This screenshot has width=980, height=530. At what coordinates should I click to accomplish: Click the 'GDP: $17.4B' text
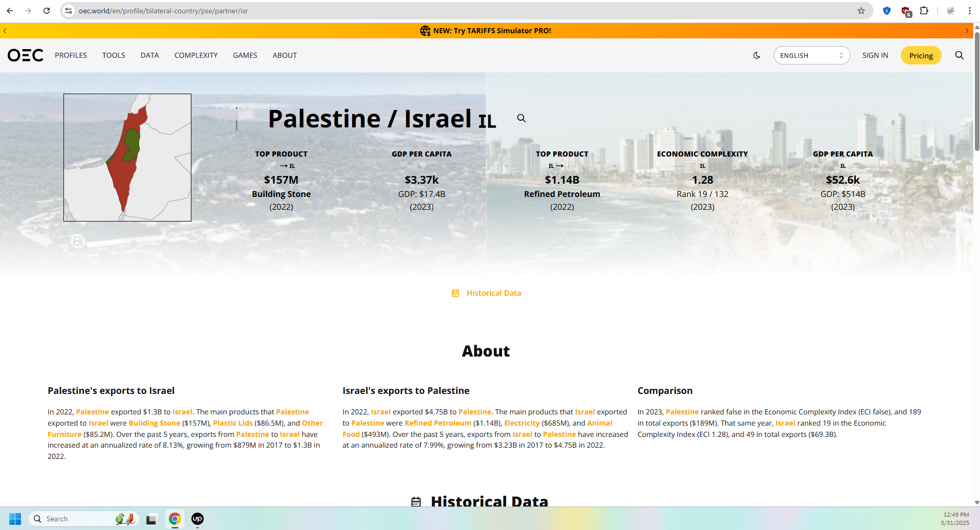click(x=422, y=194)
